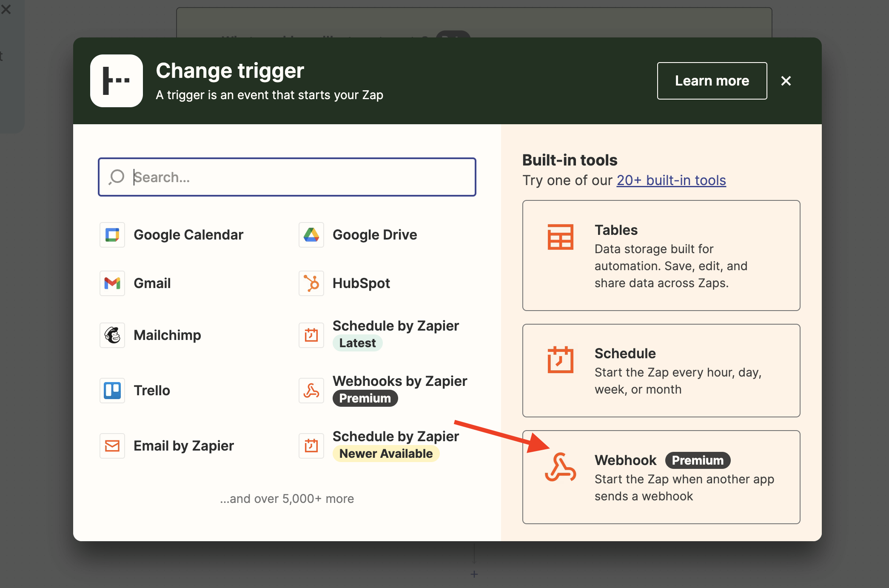Screen dimensions: 889x588
Task: Choose the Gmail envelope icon
Action: [x=112, y=283]
